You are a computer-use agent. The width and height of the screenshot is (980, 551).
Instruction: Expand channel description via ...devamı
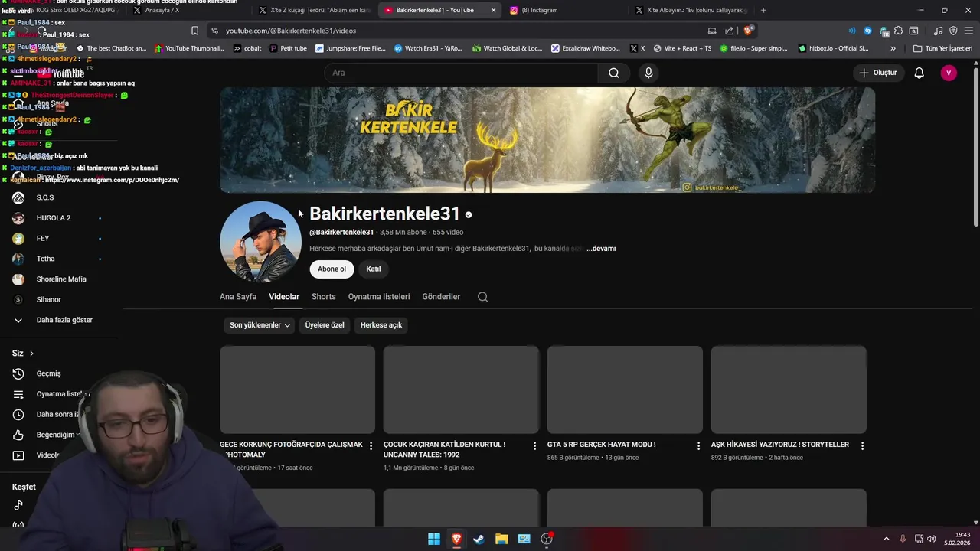601,249
